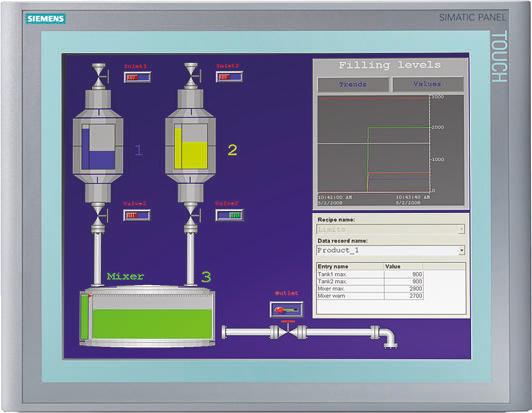Select the Mixer warn value cell

[x=404, y=296]
